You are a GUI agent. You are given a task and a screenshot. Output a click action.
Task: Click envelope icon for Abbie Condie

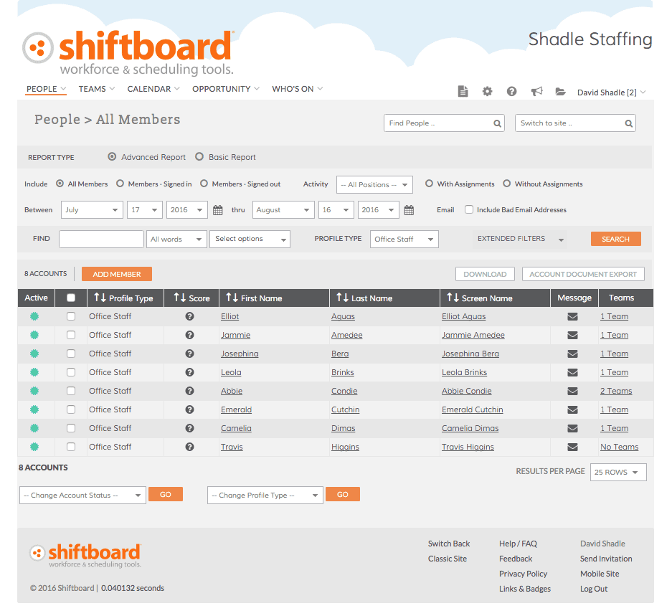[572, 392]
